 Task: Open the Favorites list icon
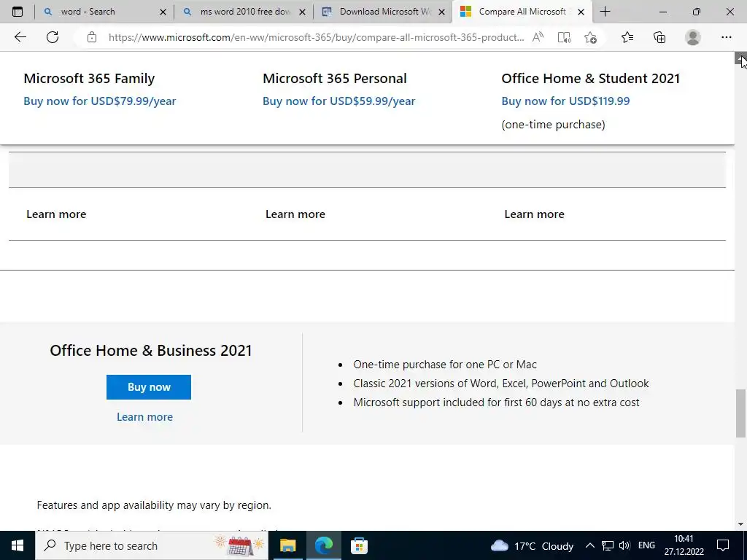(627, 37)
